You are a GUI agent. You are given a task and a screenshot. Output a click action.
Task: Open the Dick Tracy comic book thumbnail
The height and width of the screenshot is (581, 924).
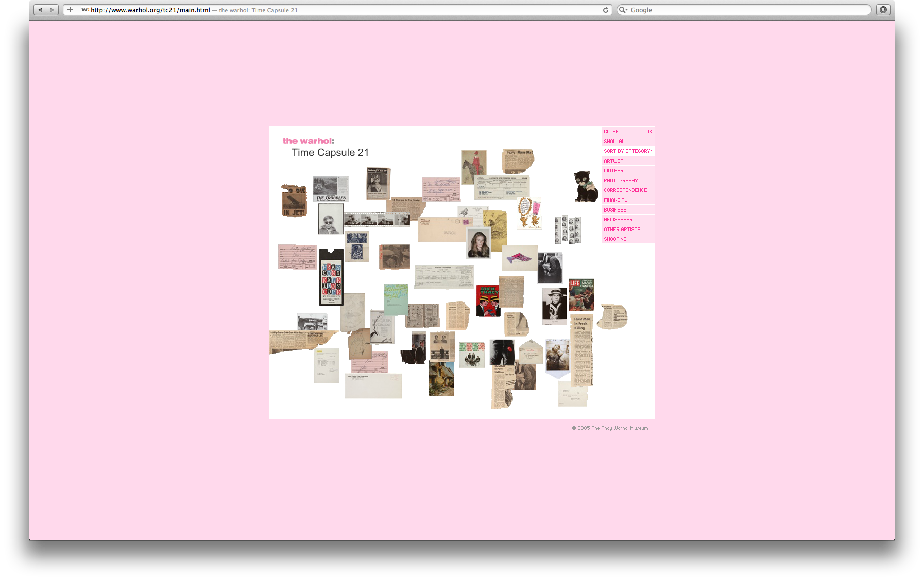click(488, 301)
